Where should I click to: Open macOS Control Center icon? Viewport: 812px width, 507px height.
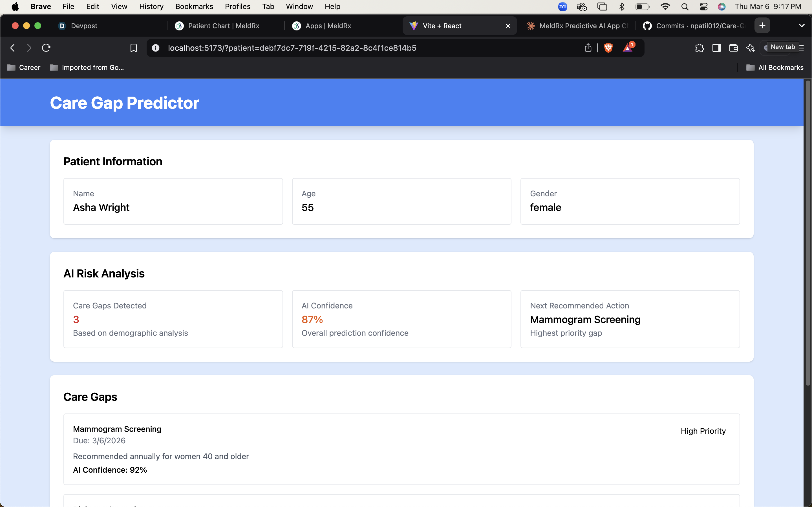(x=704, y=6)
